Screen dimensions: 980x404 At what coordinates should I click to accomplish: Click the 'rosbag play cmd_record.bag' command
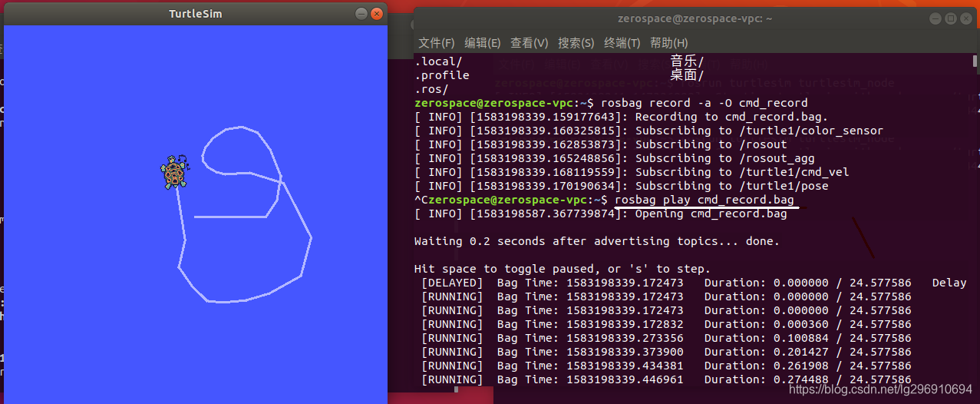704,200
